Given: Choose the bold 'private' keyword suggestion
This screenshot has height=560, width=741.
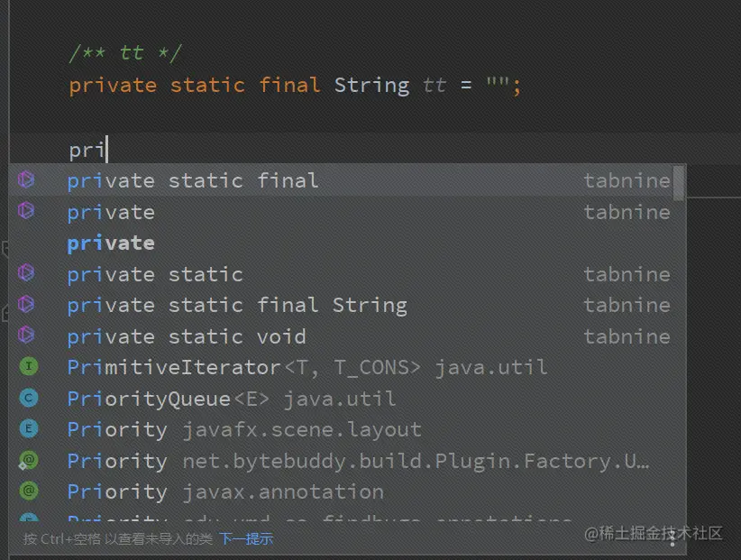Looking at the screenshot, I should [110, 243].
